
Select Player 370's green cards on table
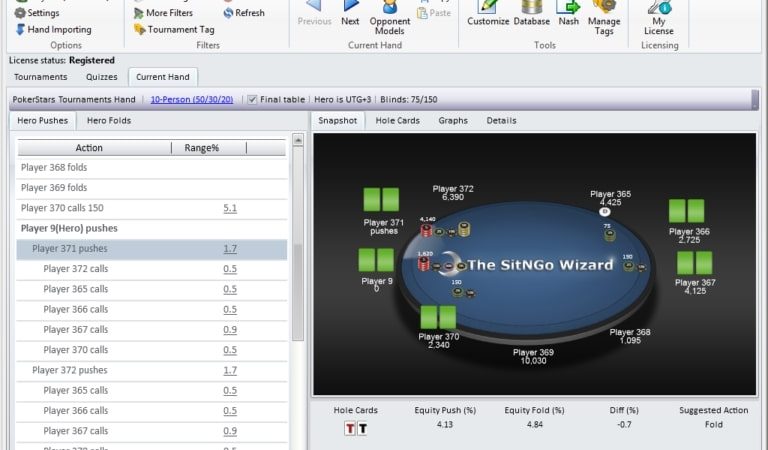[x=438, y=317]
